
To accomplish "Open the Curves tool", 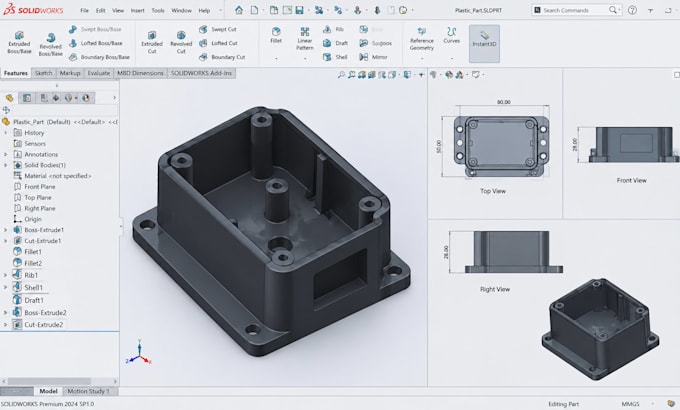I will tap(451, 35).
